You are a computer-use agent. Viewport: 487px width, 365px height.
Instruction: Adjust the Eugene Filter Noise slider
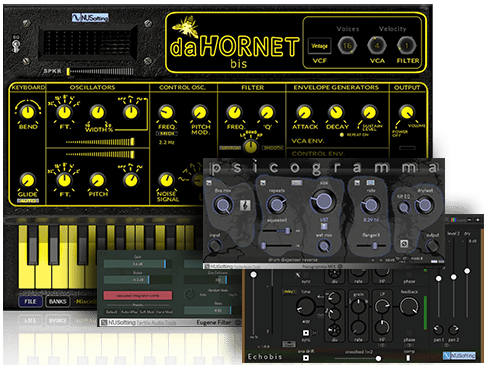138,280
